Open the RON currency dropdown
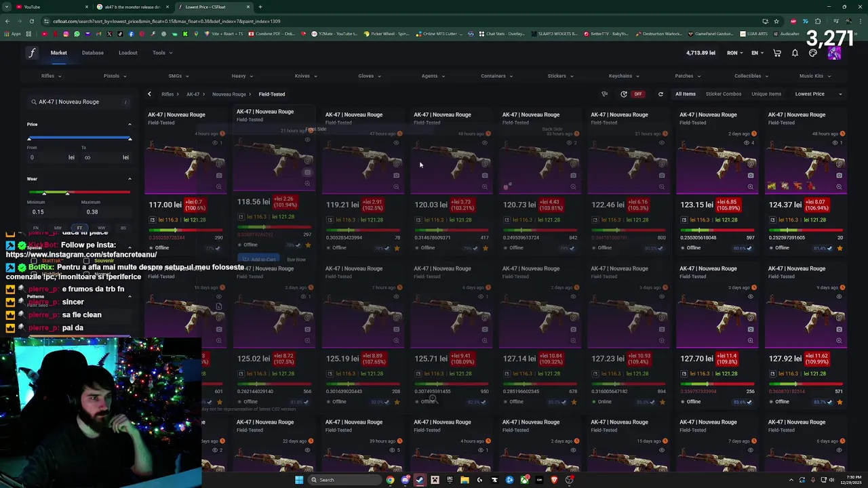The image size is (868, 488). [x=736, y=53]
